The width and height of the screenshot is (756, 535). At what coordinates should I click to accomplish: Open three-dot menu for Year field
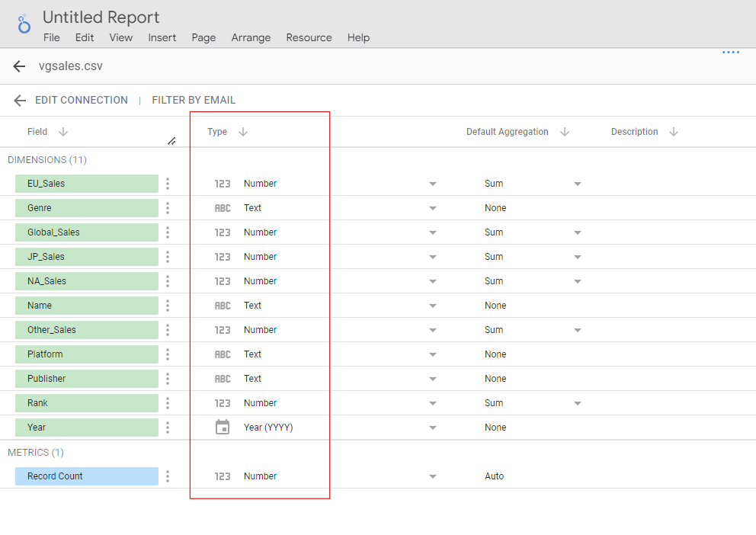pyautogui.click(x=168, y=428)
